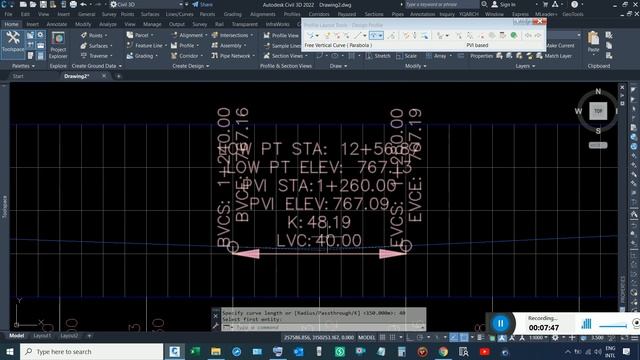This screenshot has width=640, height=360.
Task: Click the New drawing icon in quick access
Action: (x=23, y=4)
